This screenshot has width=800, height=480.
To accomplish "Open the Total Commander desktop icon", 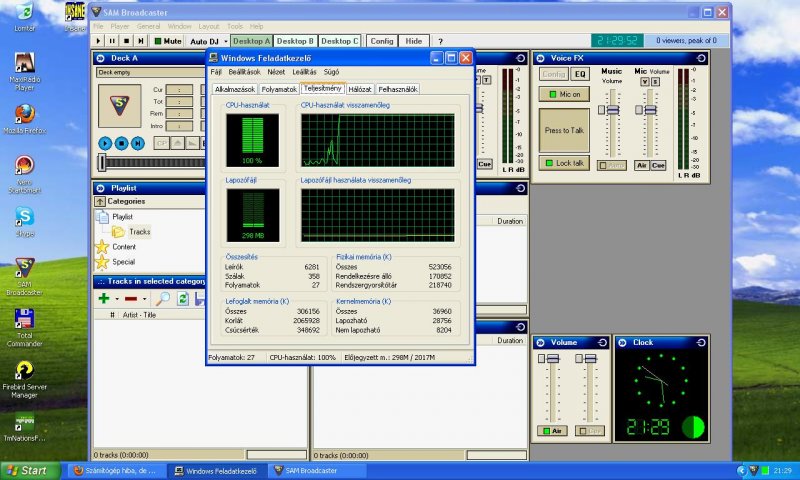I will point(24,327).
